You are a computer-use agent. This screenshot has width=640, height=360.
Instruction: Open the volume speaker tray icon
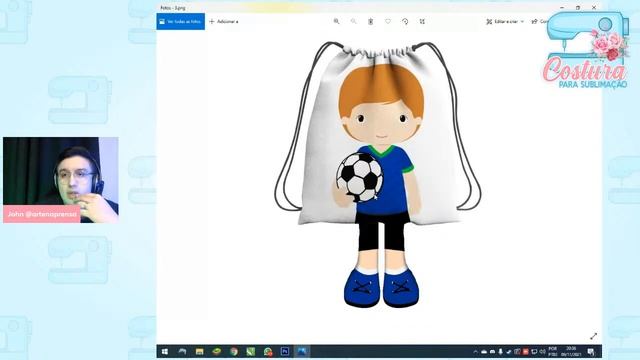coord(542,351)
